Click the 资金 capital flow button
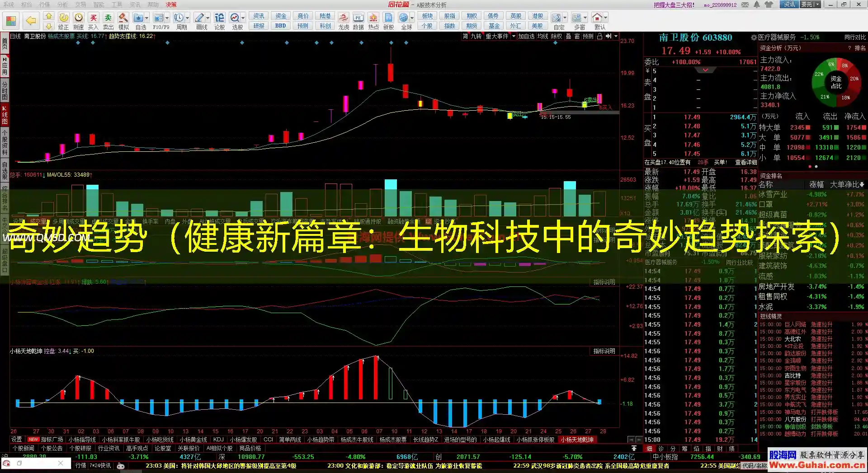 pos(280,16)
